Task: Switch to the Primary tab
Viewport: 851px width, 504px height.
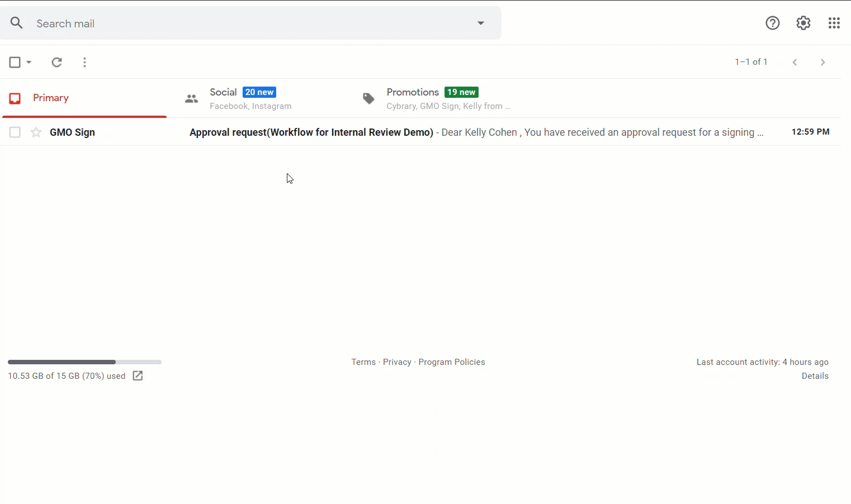Action: pyautogui.click(x=84, y=98)
